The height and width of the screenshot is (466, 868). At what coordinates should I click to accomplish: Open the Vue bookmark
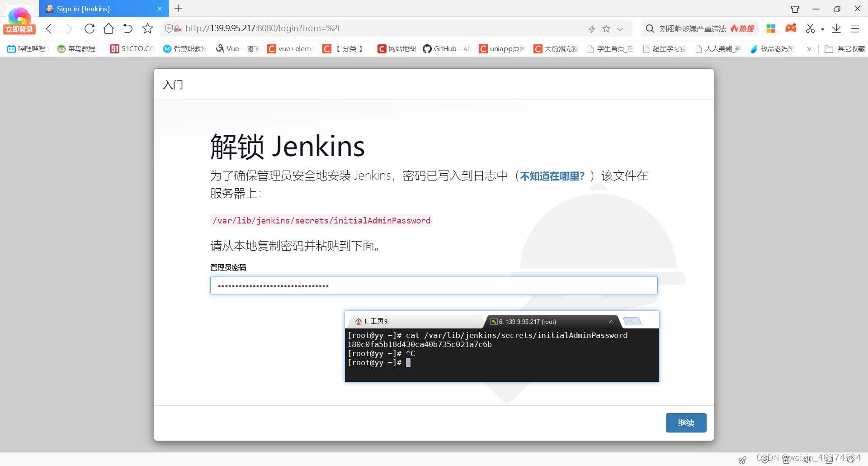(237, 48)
